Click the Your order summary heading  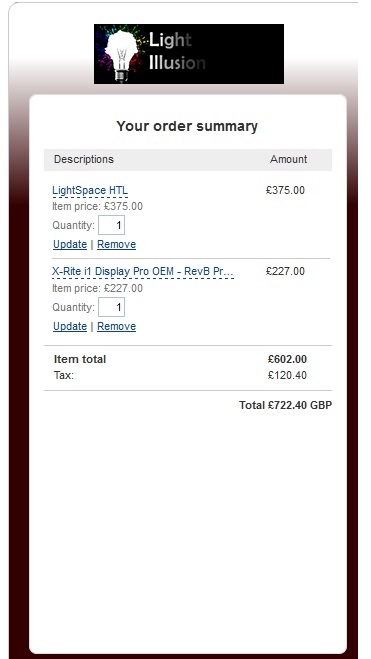(x=187, y=126)
